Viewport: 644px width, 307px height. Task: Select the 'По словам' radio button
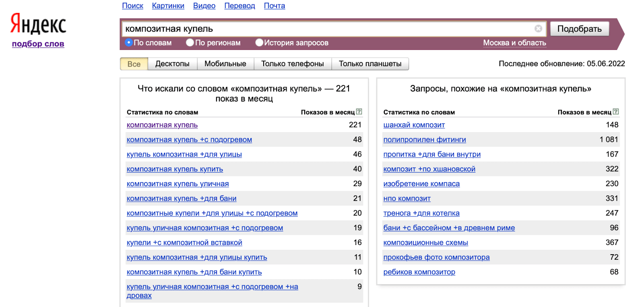[129, 42]
